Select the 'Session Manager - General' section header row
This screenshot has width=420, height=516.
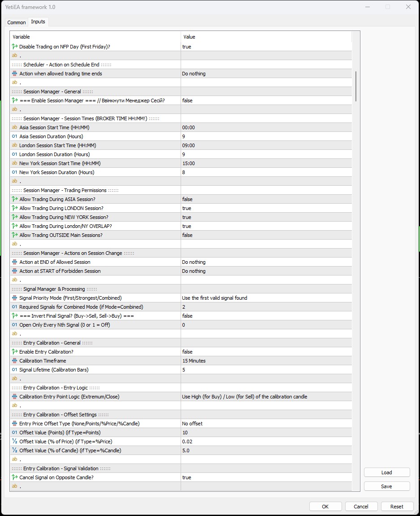pyautogui.click(x=181, y=92)
